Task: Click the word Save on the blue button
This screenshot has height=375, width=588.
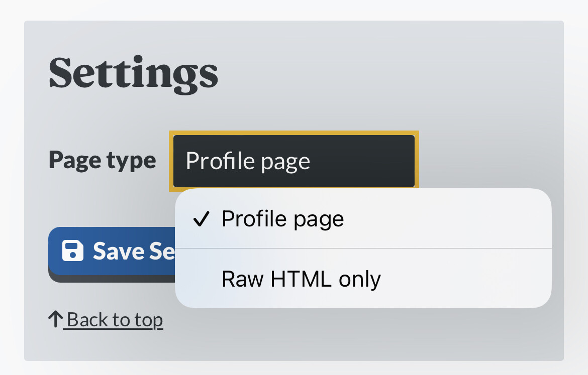Action: [119, 251]
